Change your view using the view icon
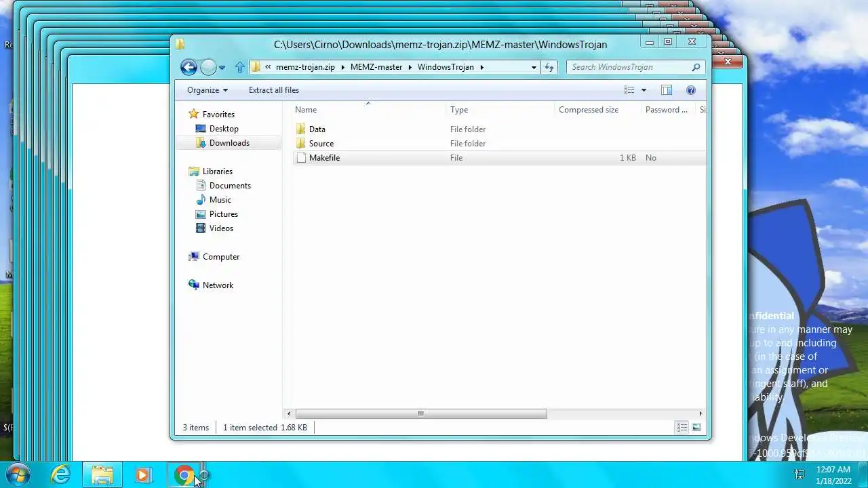 point(629,90)
